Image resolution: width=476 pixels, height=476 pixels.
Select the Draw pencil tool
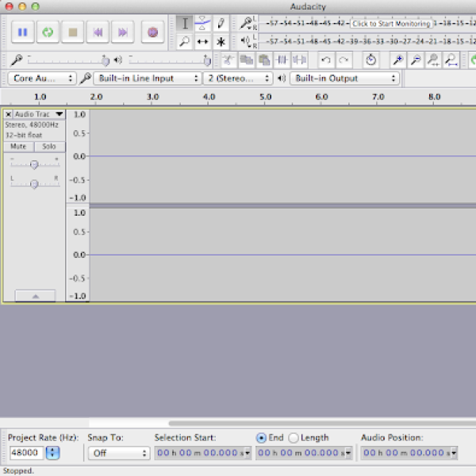[221, 23]
